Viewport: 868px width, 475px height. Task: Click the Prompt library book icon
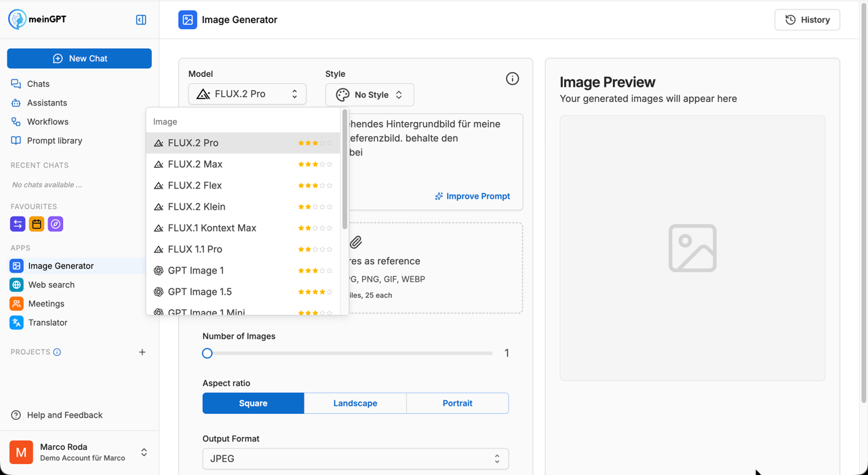[16, 141]
